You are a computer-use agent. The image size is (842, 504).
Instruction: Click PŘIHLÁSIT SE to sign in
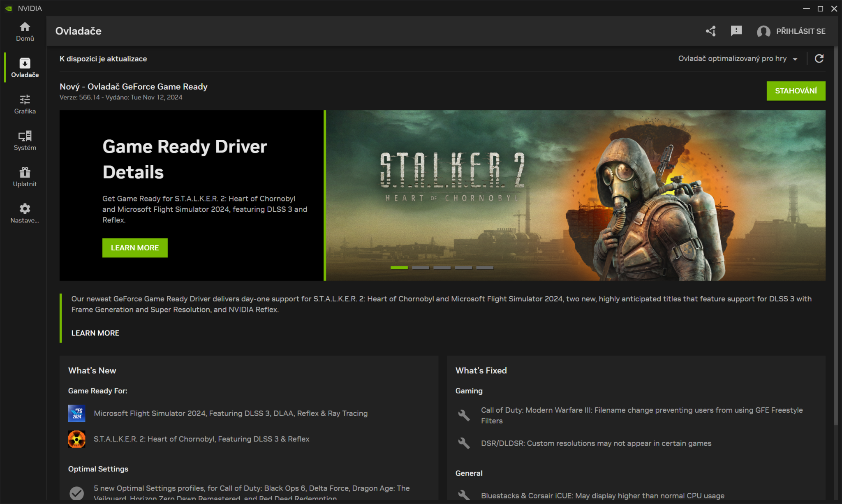click(x=800, y=31)
